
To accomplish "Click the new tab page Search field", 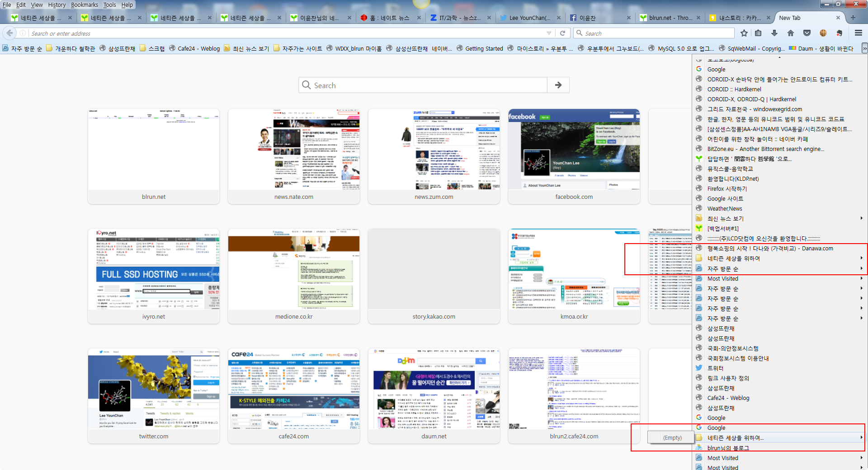I will [x=423, y=85].
